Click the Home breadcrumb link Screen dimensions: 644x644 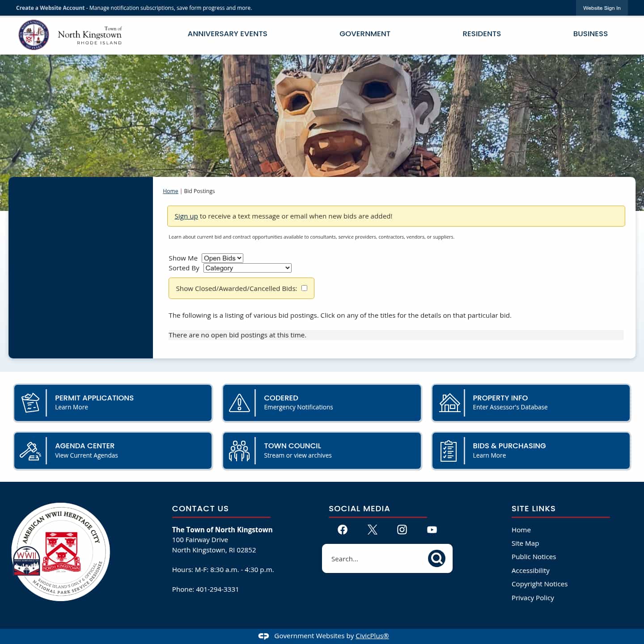click(170, 191)
